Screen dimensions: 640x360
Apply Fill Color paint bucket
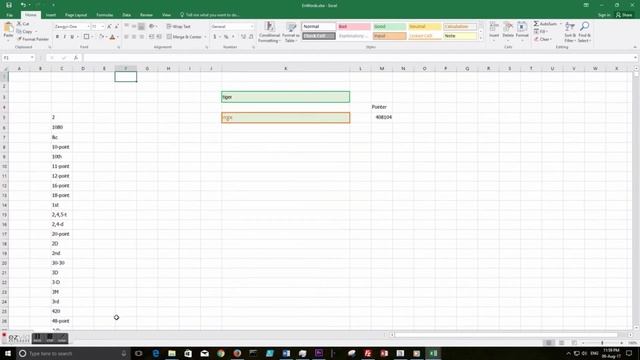tap(101, 37)
